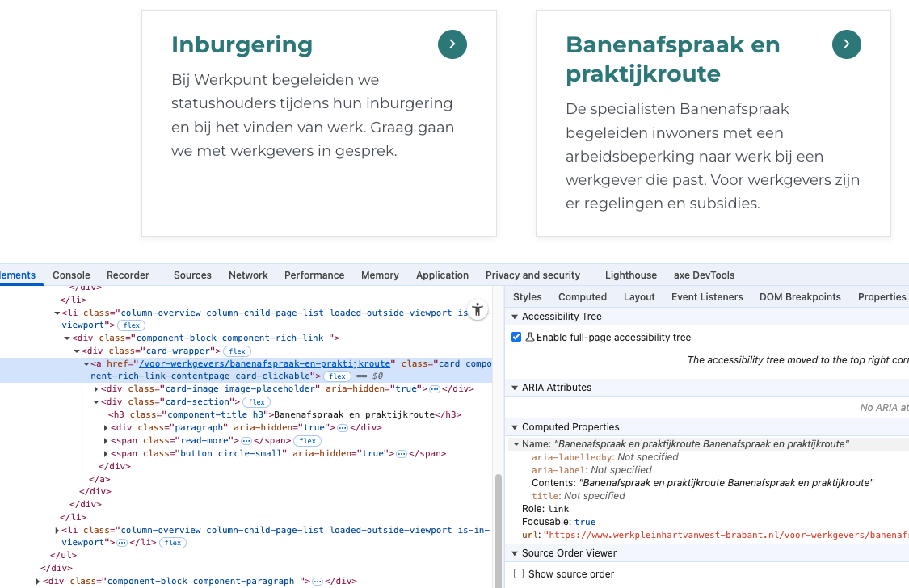909x588 pixels.
Task: Open the Performance tab
Action: [314, 275]
